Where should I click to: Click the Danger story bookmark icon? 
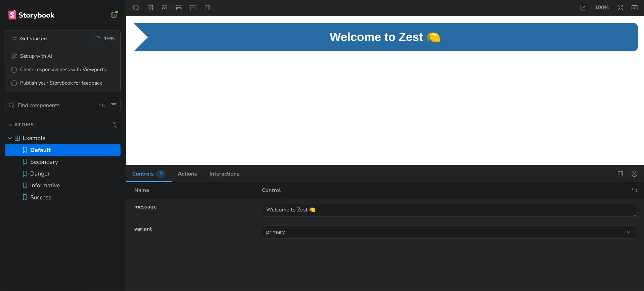click(x=25, y=174)
